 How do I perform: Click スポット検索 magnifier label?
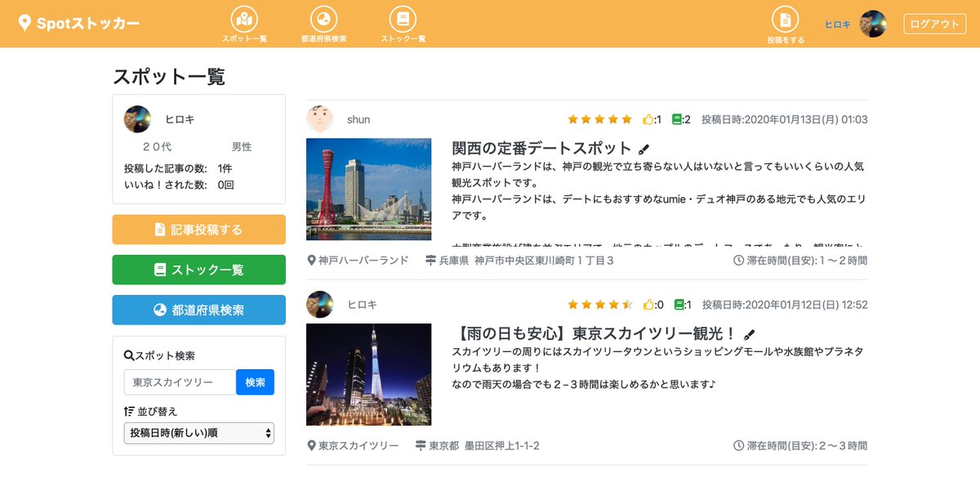point(159,356)
